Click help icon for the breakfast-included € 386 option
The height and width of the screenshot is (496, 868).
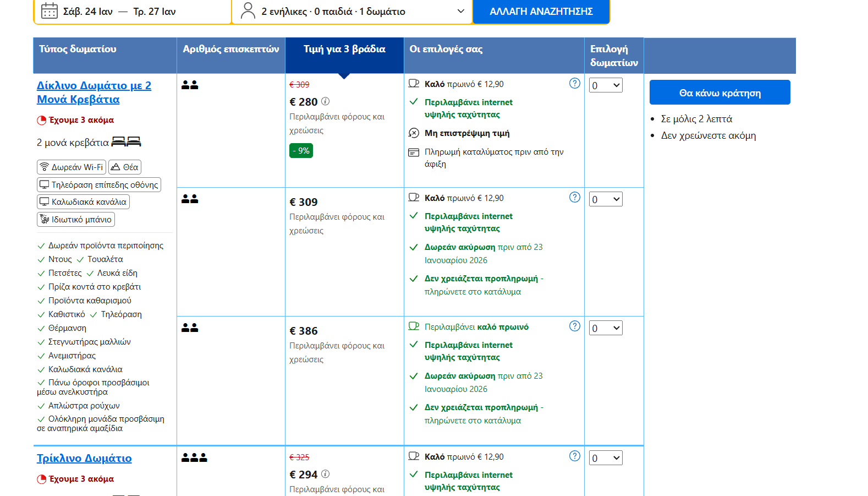click(x=574, y=326)
